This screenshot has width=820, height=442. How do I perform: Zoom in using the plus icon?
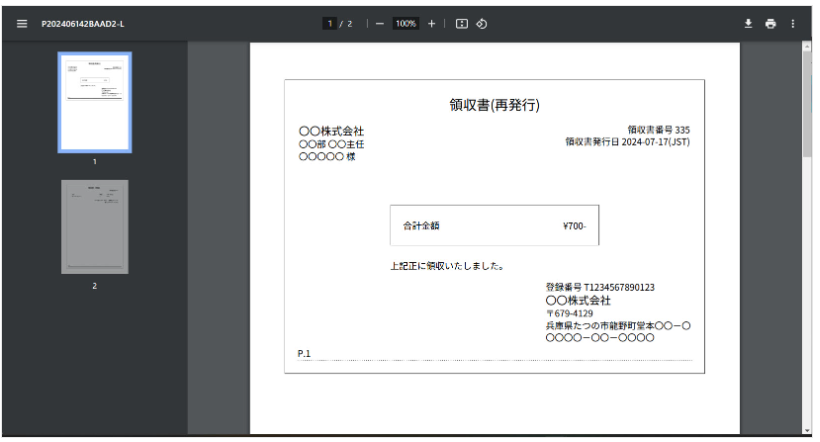coord(431,23)
